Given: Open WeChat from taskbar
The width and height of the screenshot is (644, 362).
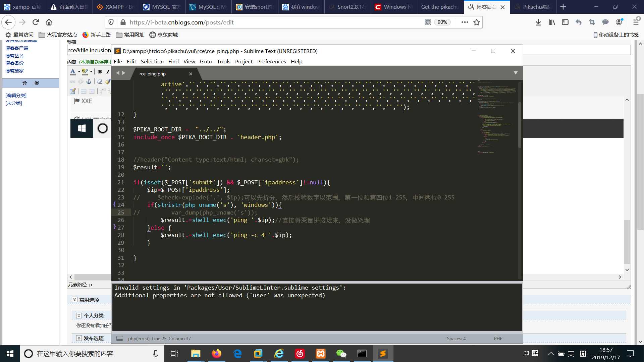Looking at the screenshot, I should pos(341,354).
